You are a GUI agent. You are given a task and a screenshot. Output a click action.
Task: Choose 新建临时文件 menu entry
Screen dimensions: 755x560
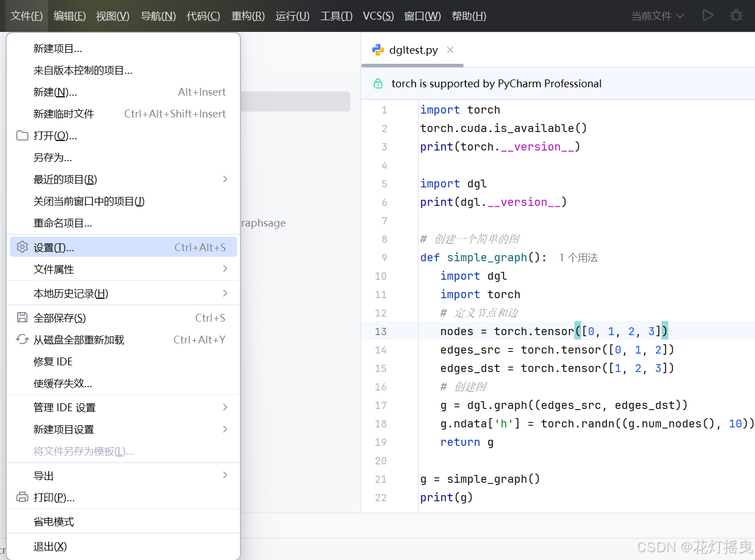124,114
